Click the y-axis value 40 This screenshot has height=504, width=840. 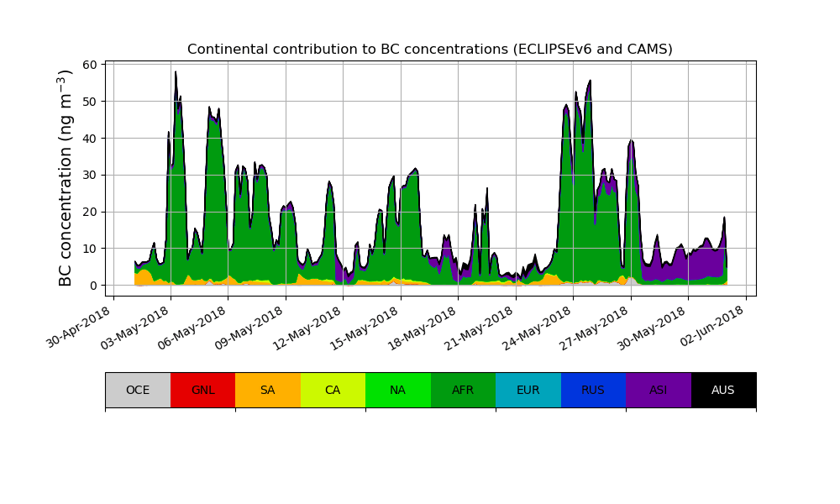(x=90, y=139)
